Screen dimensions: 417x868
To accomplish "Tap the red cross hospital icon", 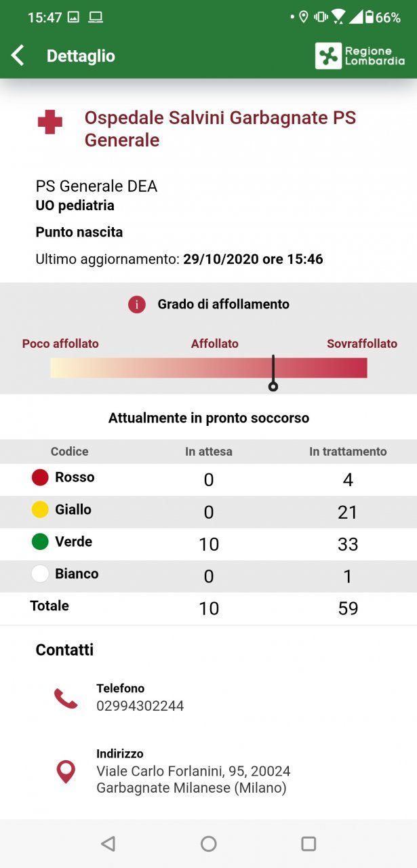I will (49, 123).
